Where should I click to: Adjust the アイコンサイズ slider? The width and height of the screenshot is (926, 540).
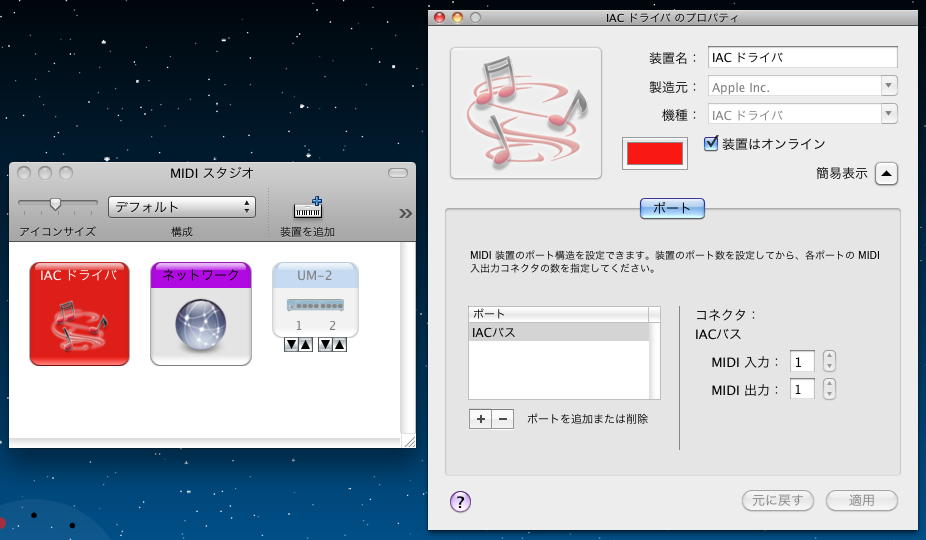55,204
